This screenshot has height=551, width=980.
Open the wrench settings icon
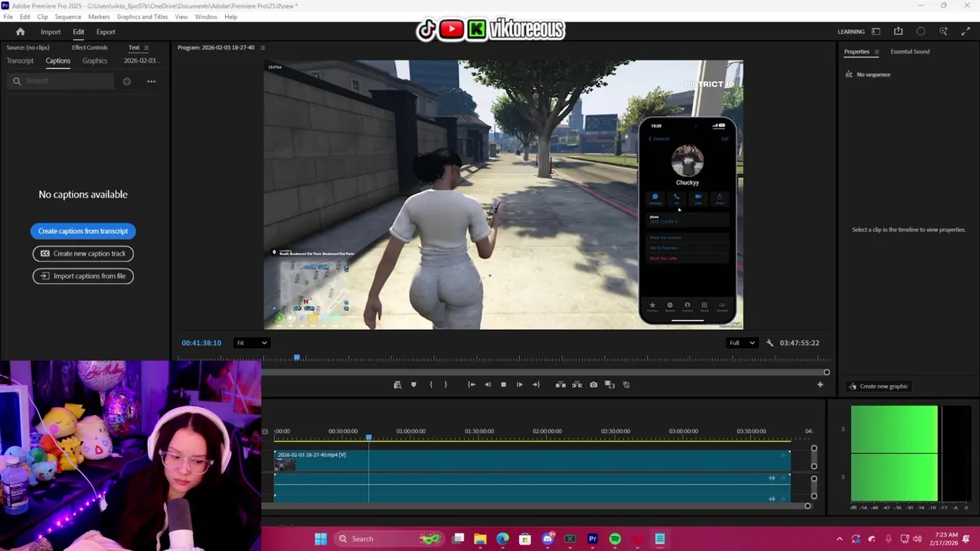(x=770, y=343)
